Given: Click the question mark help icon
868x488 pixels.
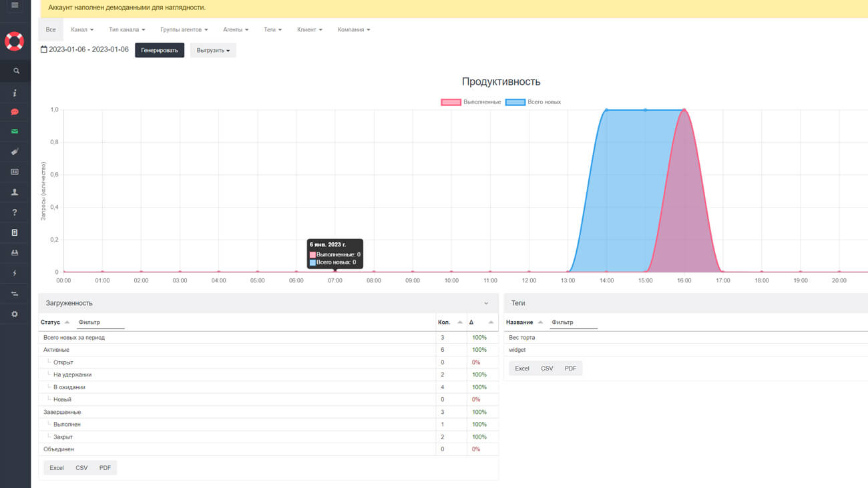Looking at the screenshot, I should click(x=15, y=212).
